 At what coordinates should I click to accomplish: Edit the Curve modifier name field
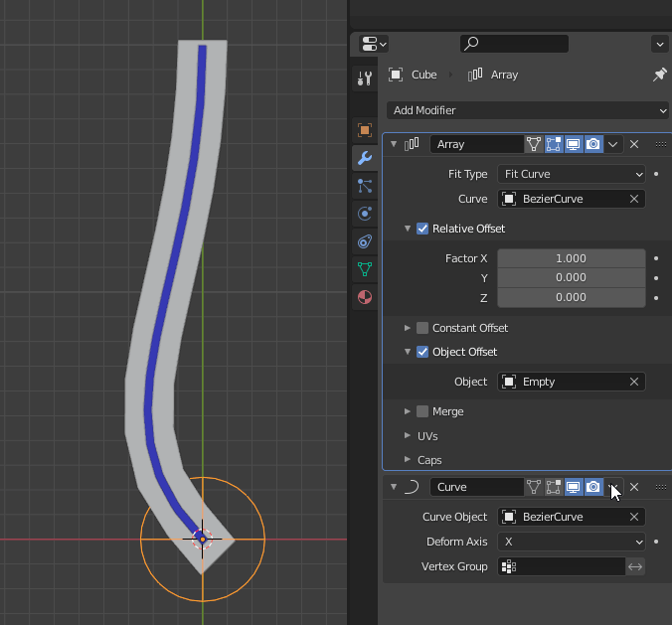476,487
